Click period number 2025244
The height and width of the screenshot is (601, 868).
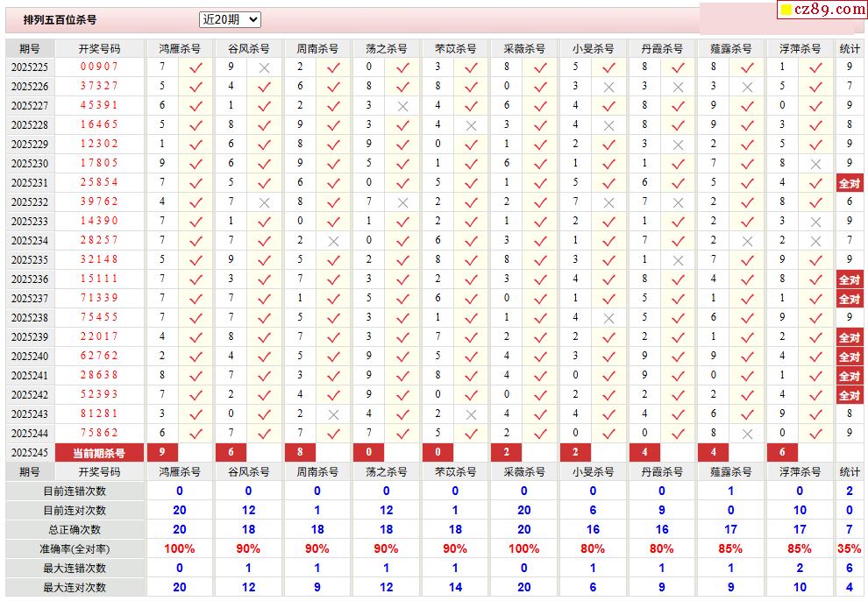click(x=30, y=434)
